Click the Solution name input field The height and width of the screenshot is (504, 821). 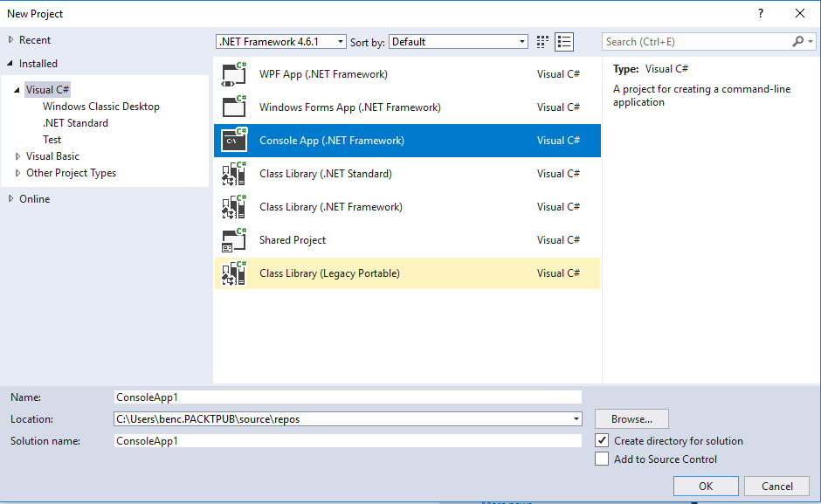click(348, 440)
